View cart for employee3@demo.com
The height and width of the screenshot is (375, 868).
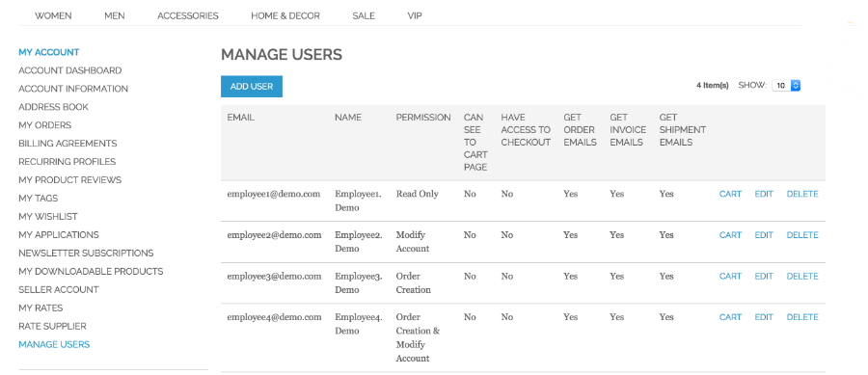(x=730, y=276)
